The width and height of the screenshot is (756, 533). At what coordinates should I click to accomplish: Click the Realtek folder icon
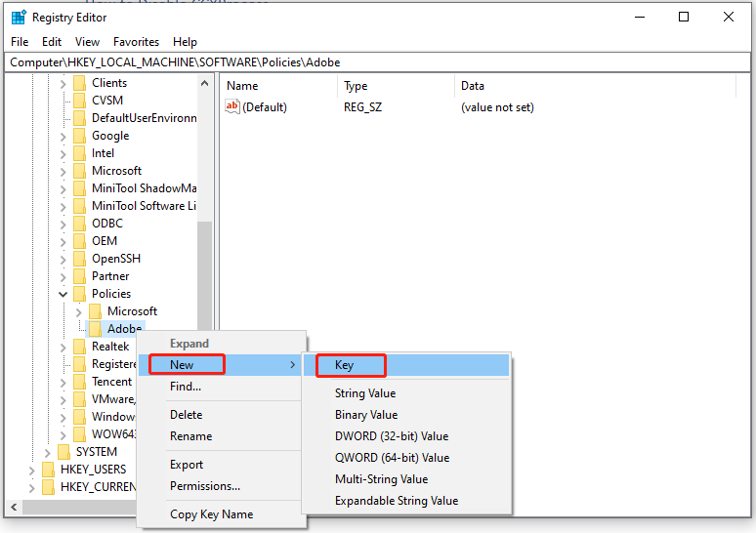click(79, 347)
